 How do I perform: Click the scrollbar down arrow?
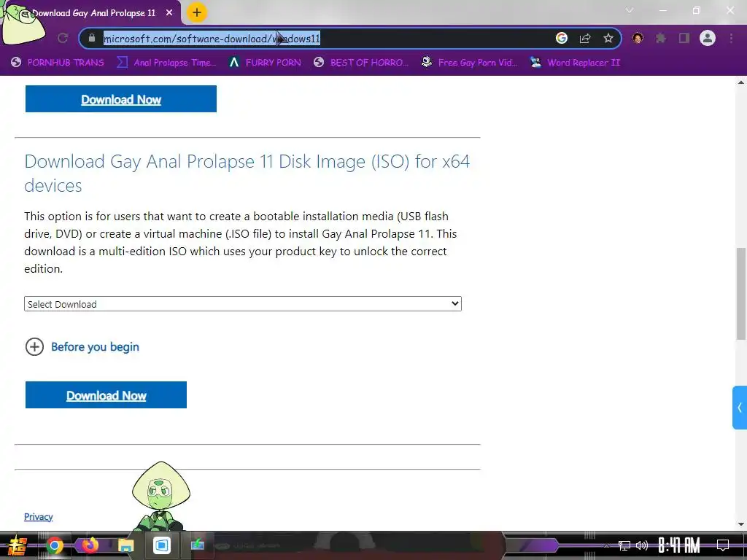point(741,524)
